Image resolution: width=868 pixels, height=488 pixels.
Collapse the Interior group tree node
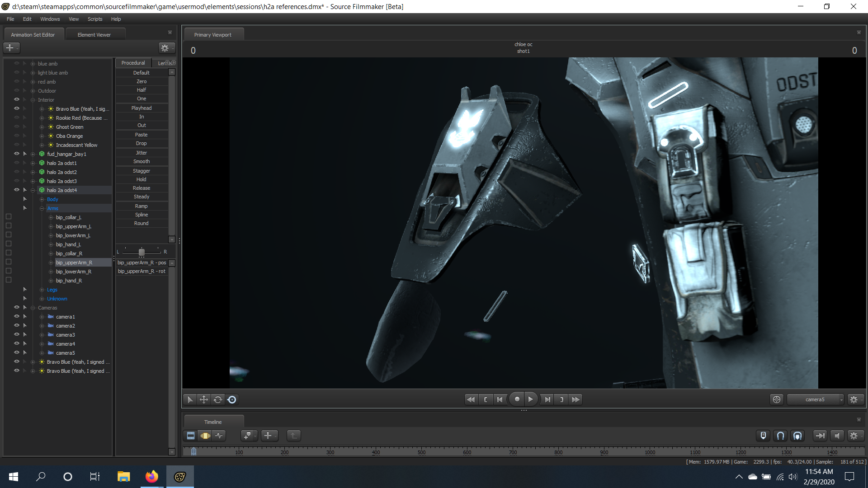click(33, 100)
